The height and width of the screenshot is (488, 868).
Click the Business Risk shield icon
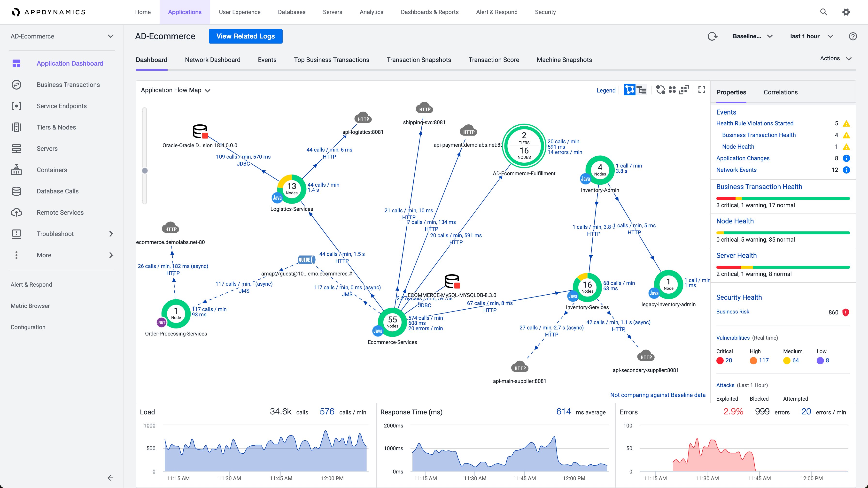(x=846, y=312)
